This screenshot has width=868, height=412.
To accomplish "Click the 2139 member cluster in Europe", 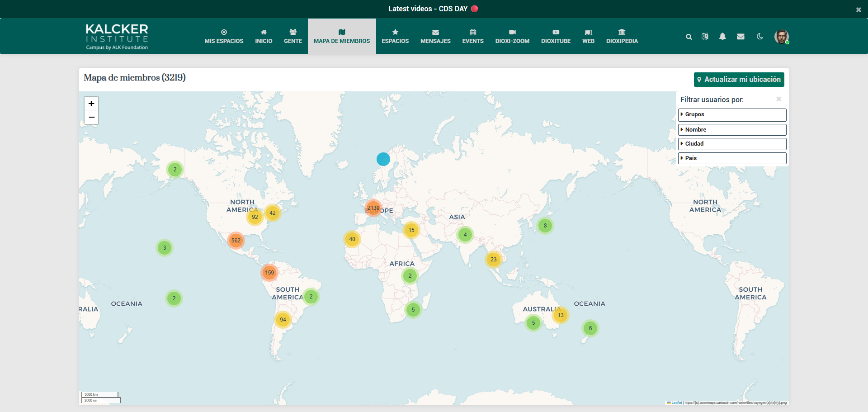I will [373, 208].
